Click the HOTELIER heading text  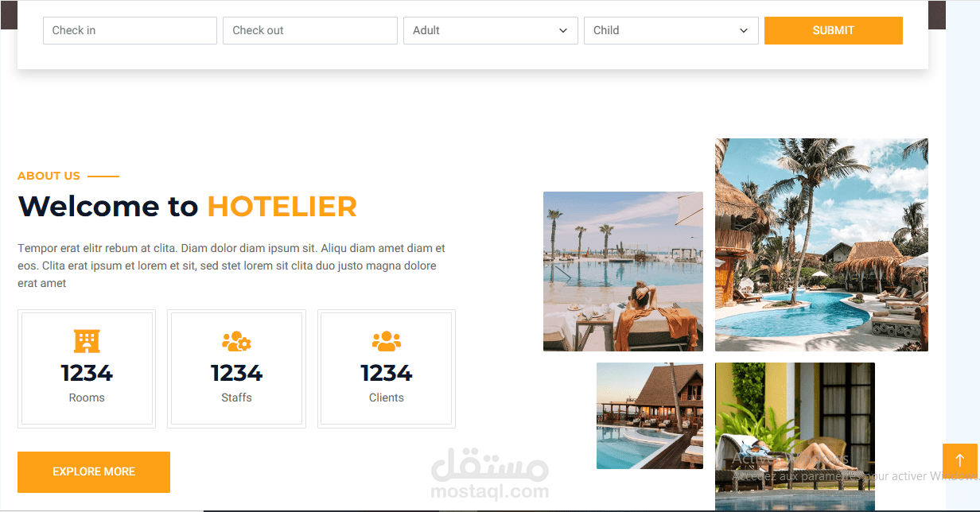click(x=282, y=207)
